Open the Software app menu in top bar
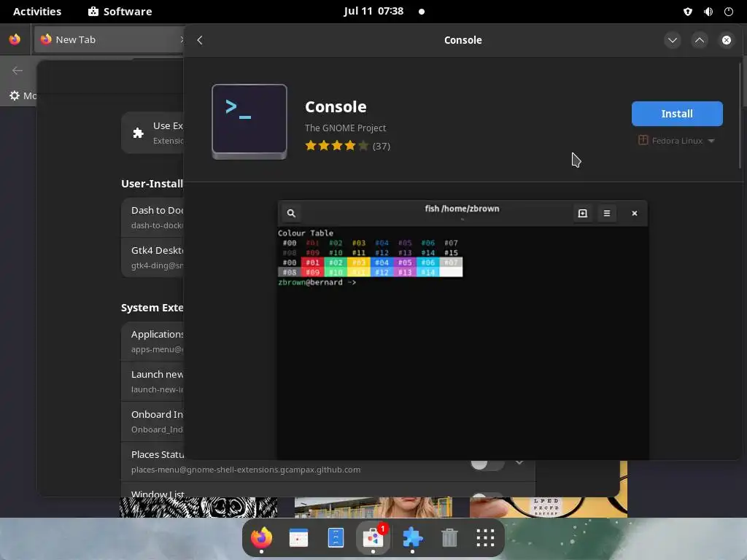 120,12
